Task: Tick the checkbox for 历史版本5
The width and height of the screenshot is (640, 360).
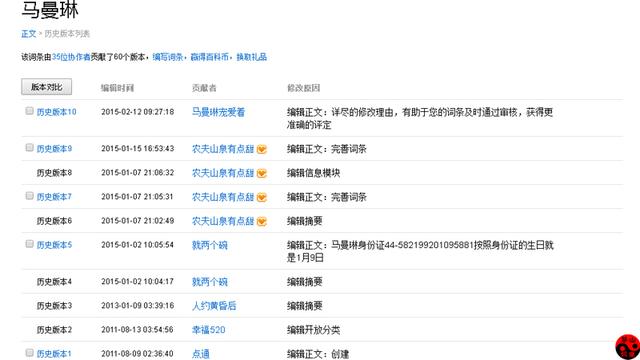Action: click(29, 244)
